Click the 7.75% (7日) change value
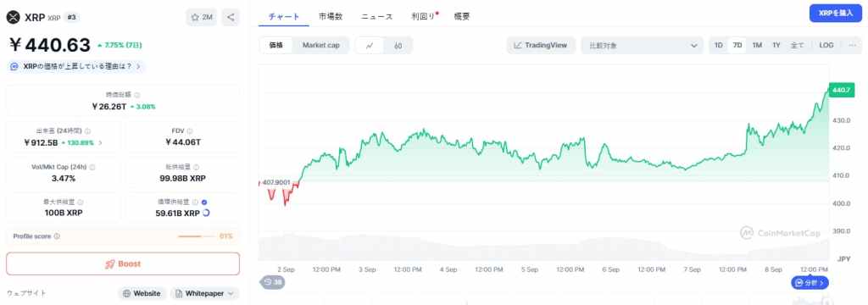Viewport: 868px width, 305px height. click(x=119, y=46)
